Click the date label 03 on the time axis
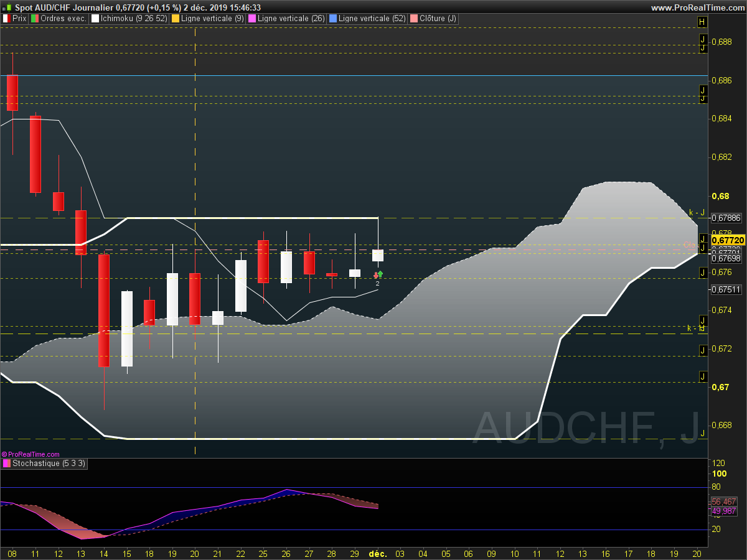Viewport: 747px width, 560px height. (400, 553)
